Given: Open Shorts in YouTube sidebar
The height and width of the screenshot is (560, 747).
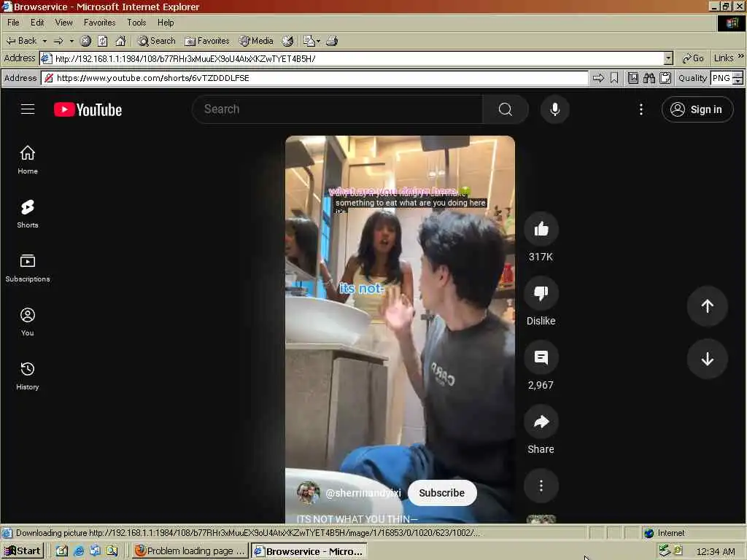Looking at the screenshot, I should click(28, 214).
